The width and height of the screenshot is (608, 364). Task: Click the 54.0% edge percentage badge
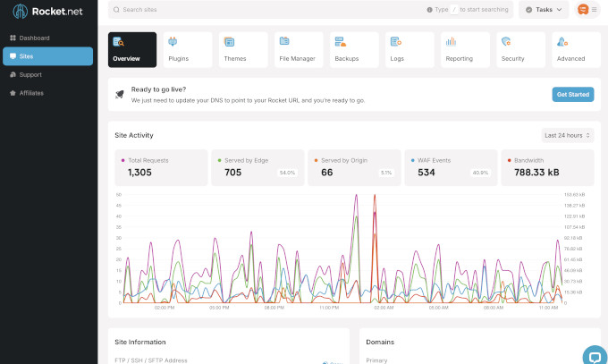coord(287,173)
